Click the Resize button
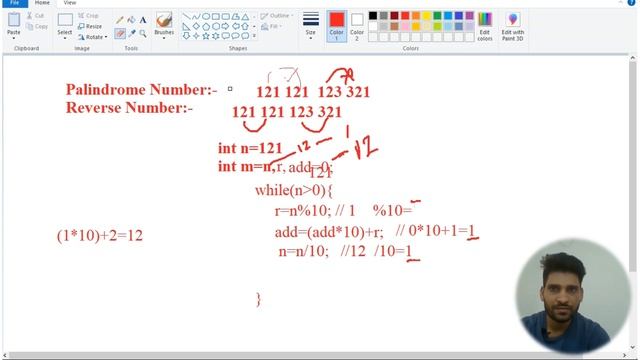Image resolution: width=640 pixels, height=360 pixels. pos(90,26)
